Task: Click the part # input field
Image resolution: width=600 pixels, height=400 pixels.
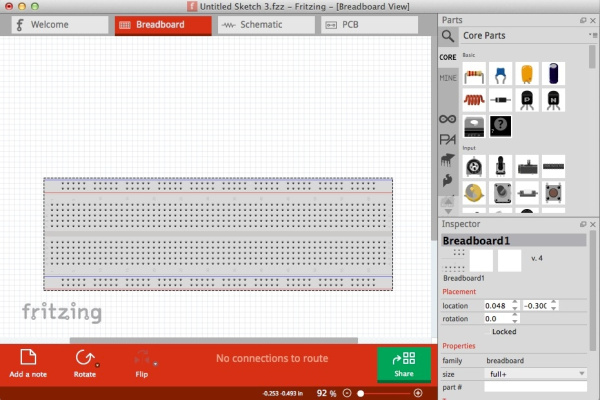Action: point(535,387)
